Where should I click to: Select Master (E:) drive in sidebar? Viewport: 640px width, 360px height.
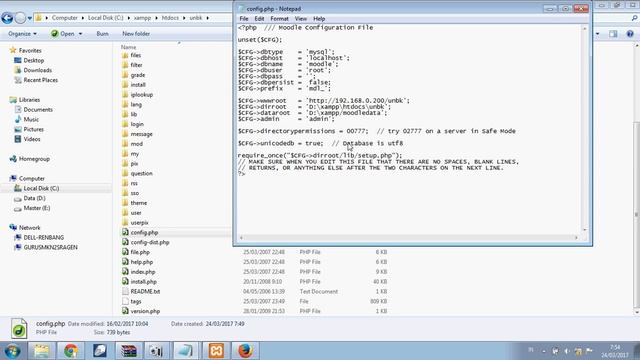coord(37,208)
